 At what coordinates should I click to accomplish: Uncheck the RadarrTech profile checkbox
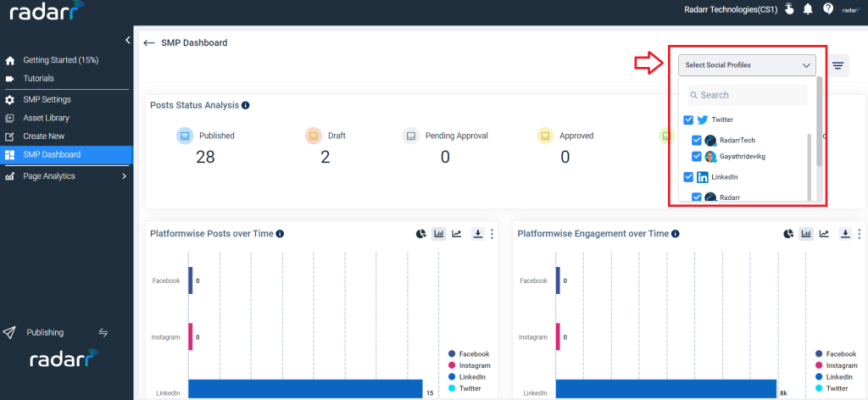[x=697, y=141]
